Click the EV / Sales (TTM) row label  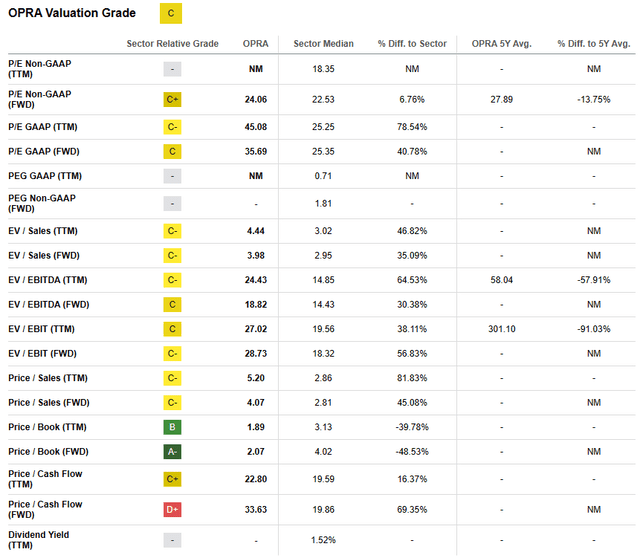[43, 231]
